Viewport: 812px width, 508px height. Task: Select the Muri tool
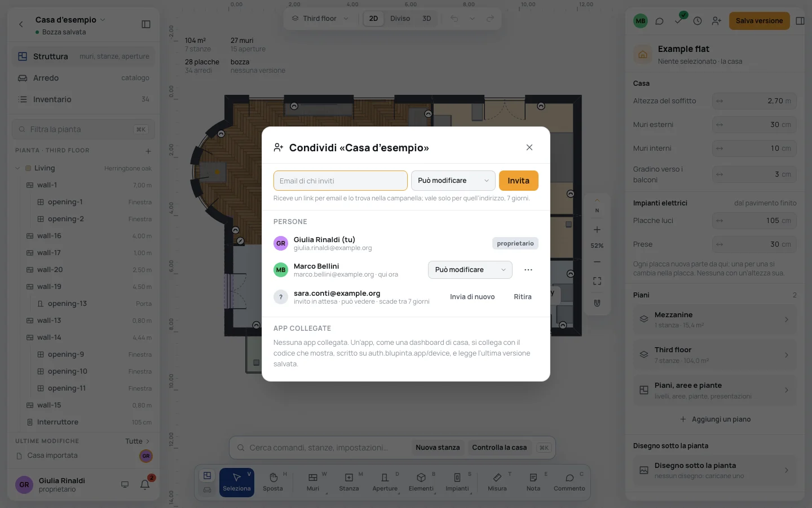[313, 483]
